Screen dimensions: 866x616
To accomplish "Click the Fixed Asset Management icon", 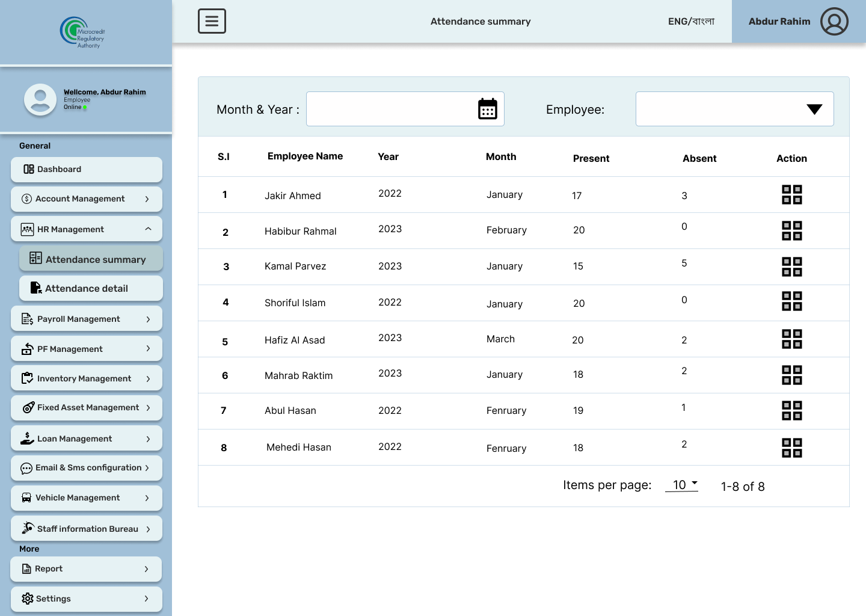I will coord(28,407).
